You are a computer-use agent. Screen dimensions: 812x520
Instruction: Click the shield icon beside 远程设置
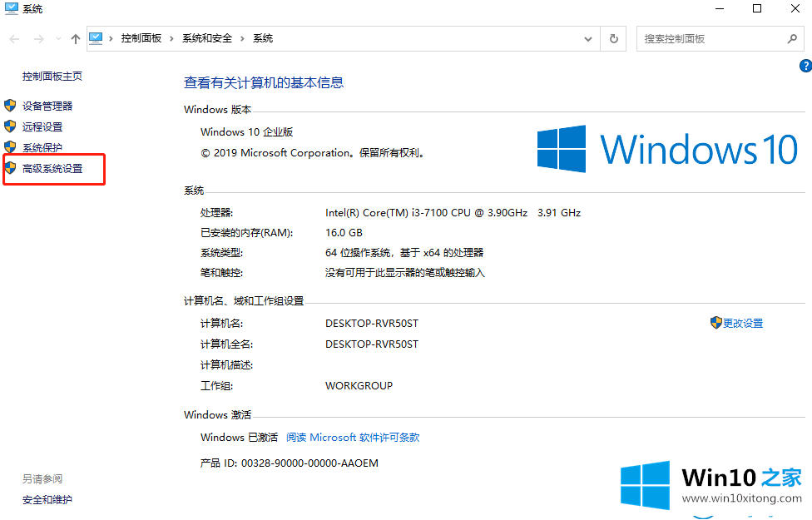click(x=10, y=126)
